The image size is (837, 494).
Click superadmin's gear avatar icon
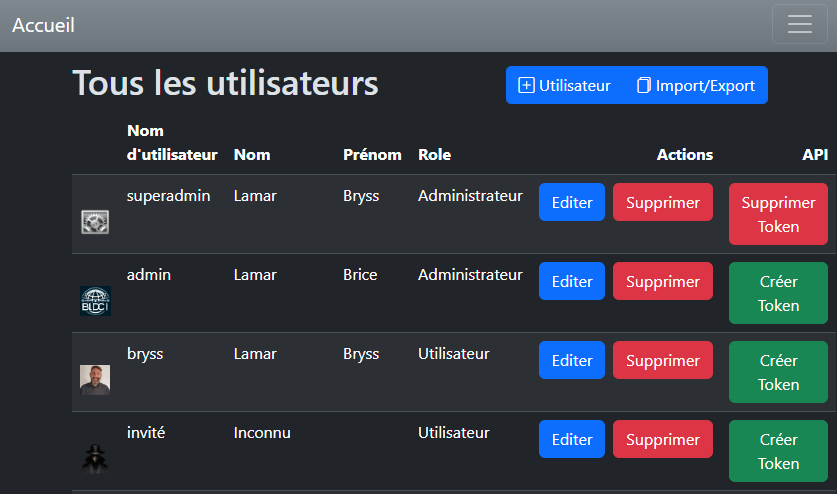point(95,222)
